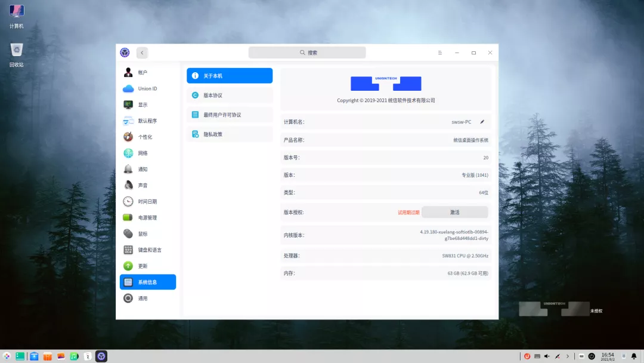Click the red U icon in the system tray
The height and width of the screenshot is (363, 644).
pos(527,356)
